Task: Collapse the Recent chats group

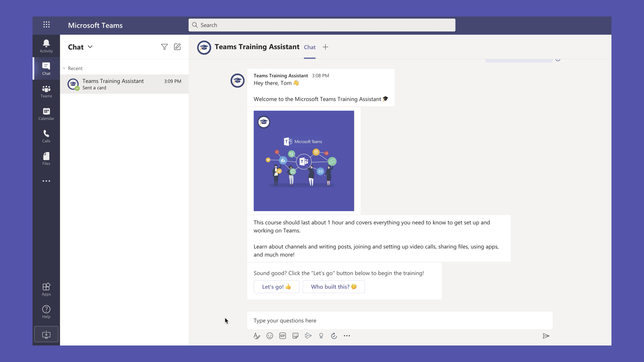Action: coord(64,68)
